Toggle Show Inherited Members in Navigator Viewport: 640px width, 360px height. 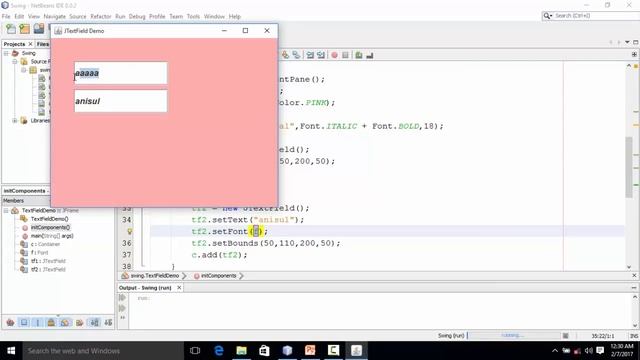pos(11,323)
